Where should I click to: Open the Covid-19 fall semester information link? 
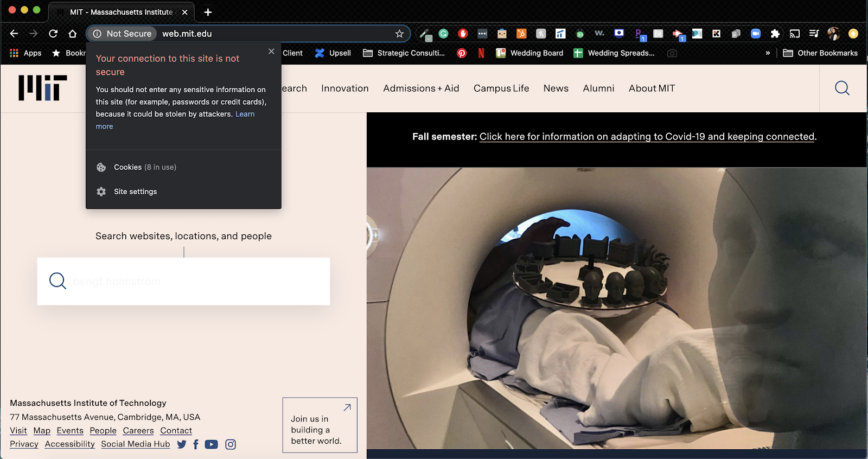click(x=647, y=137)
